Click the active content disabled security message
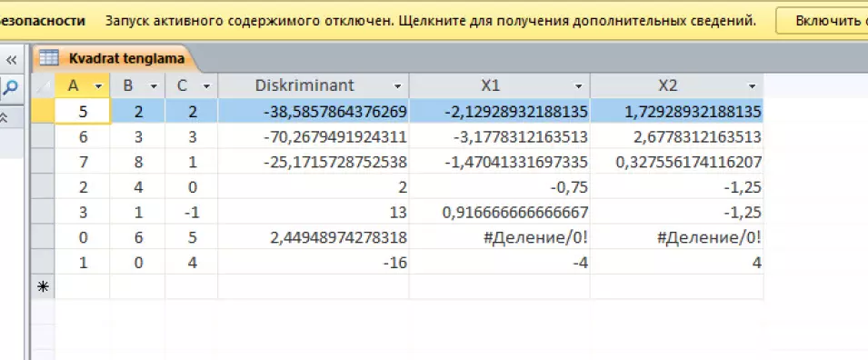The image size is (868, 360). (430, 21)
